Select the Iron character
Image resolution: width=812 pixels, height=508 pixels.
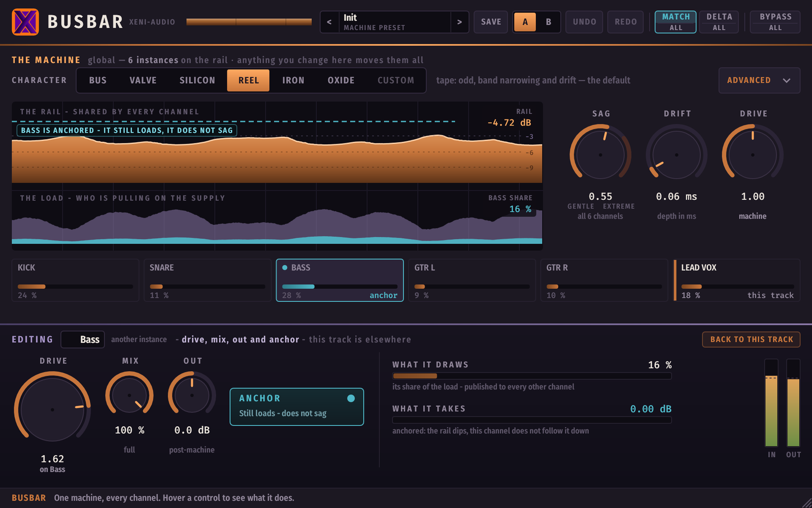coord(293,80)
